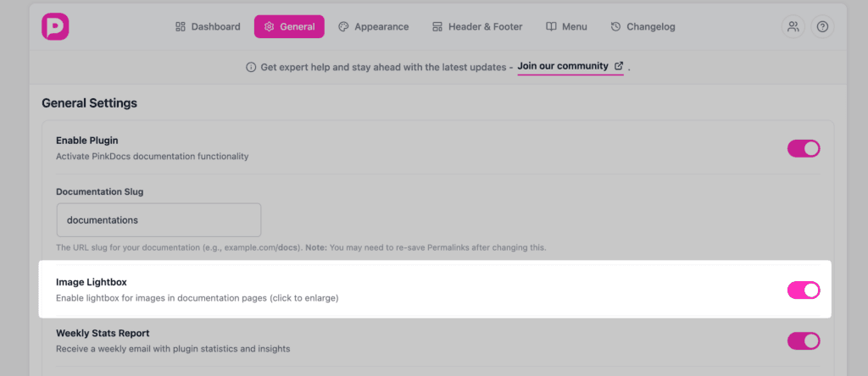
Task: Click the Enable Plugin setting label
Action: (86, 141)
